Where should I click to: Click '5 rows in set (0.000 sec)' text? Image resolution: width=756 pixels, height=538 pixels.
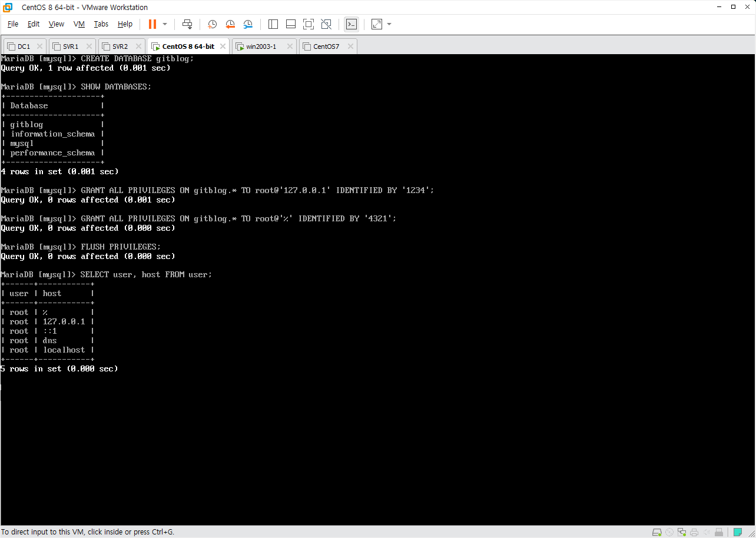[59, 368]
